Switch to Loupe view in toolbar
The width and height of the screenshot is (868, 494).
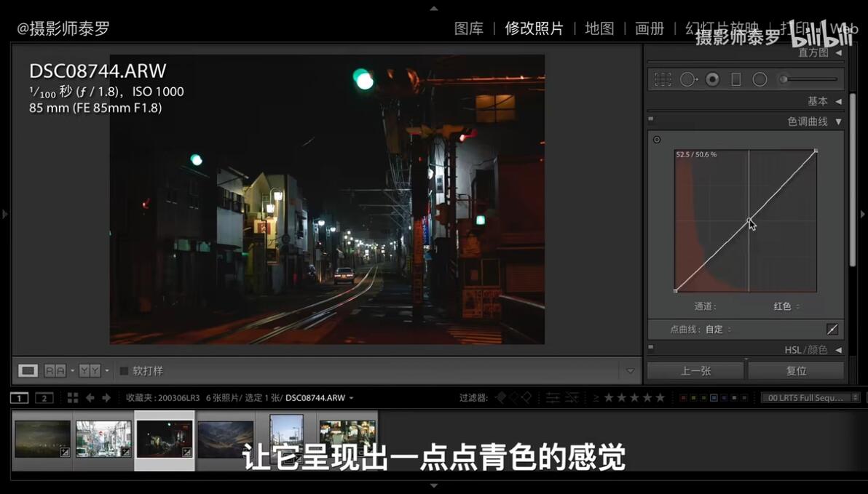(x=28, y=370)
